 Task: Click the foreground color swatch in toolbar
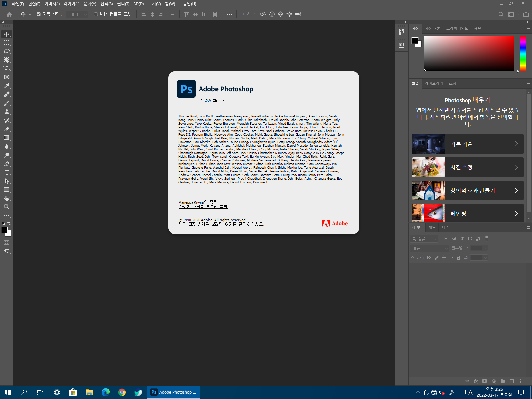click(x=5, y=230)
